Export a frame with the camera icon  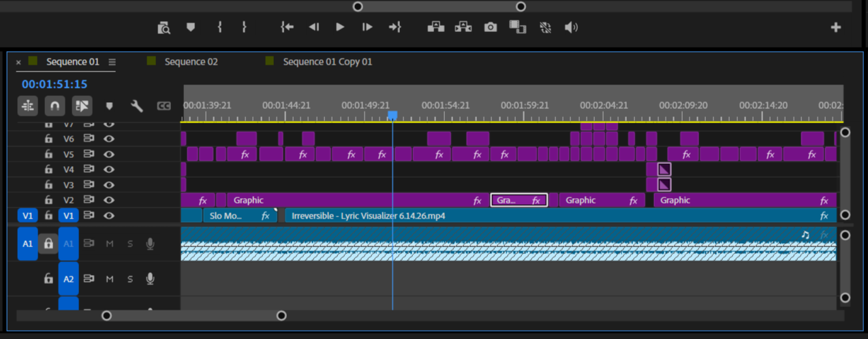tap(491, 27)
